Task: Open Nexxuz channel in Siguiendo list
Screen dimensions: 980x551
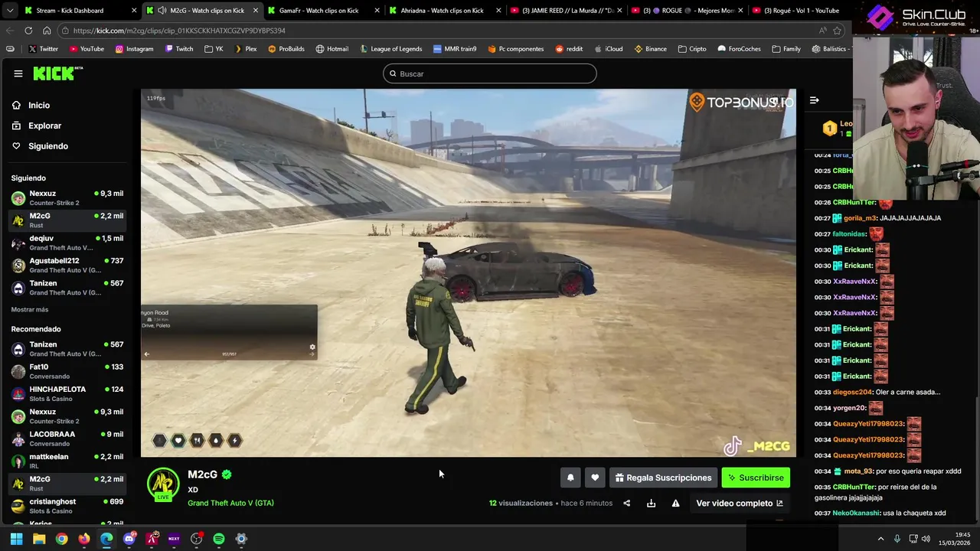Action: coord(67,197)
